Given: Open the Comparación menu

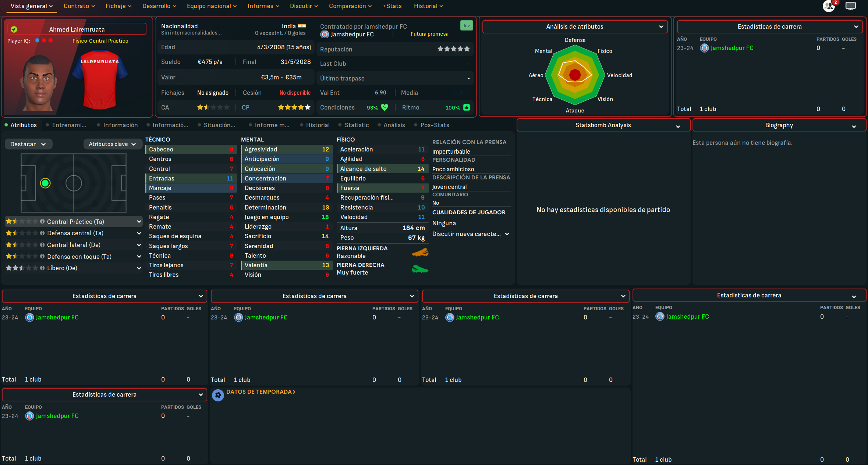Looking at the screenshot, I should coord(350,6).
